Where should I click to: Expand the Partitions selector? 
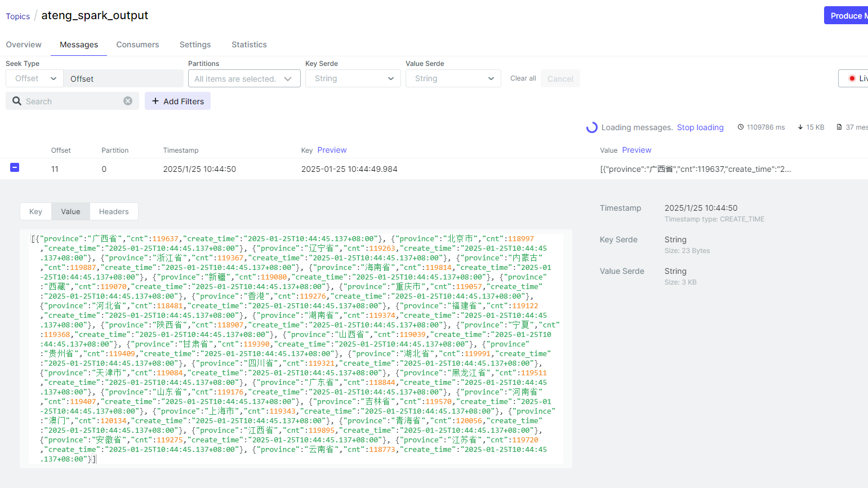[244, 79]
